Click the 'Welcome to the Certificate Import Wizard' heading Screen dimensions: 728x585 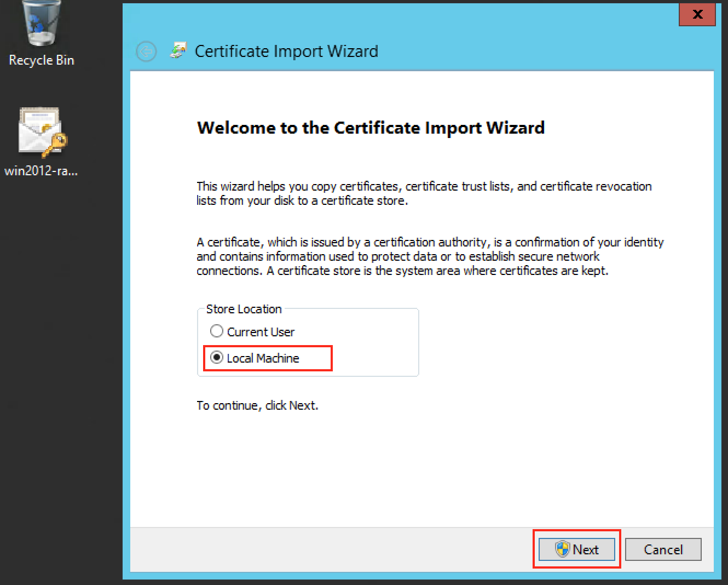point(371,128)
